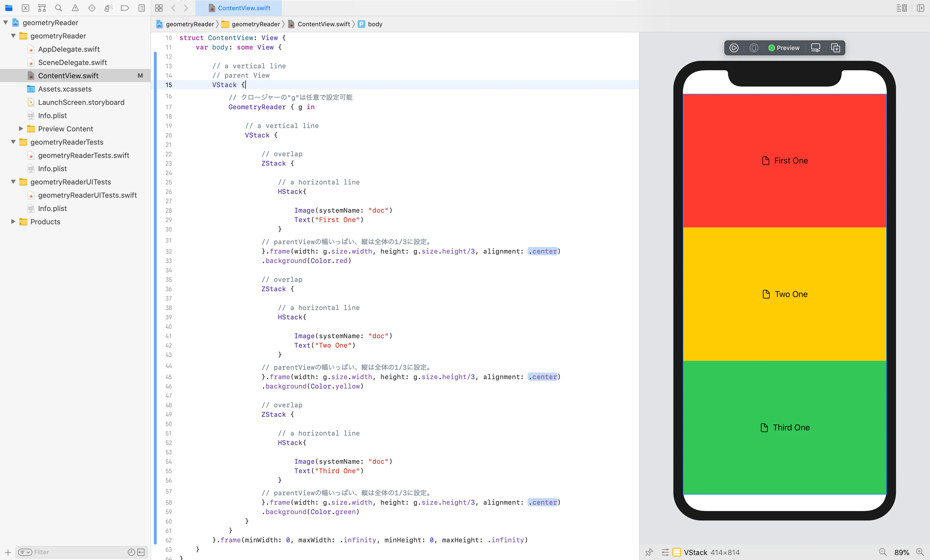Start Live Preview play button
This screenshot has width=930, height=560.
tap(734, 48)
